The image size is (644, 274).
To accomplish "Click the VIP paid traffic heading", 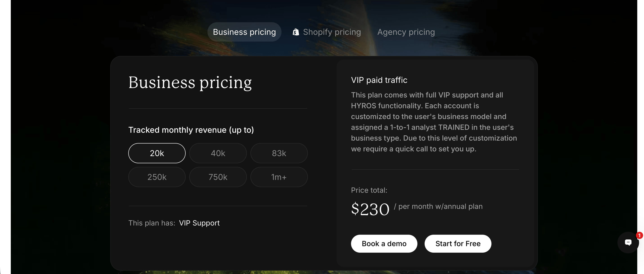I will tap(379, 80).
